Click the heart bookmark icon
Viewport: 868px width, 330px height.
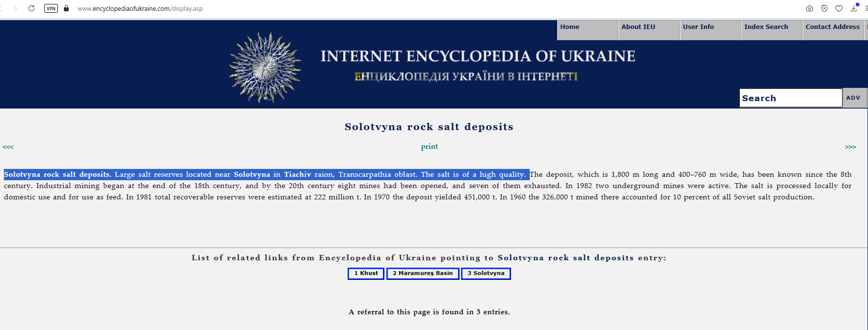pos(839,8)
